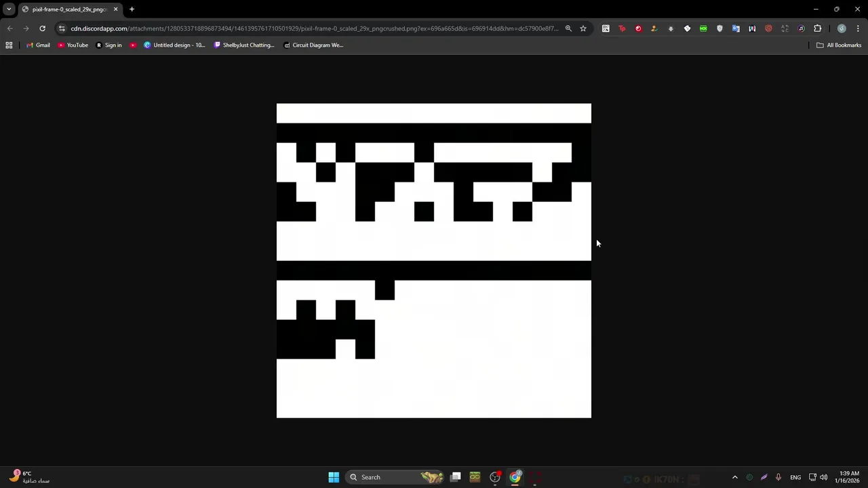The width and height of the screenshot is (868, 488).
Task: Open the red YouTube icon-only bookmark
Action: pyautogui.click(x=133, y=45)
